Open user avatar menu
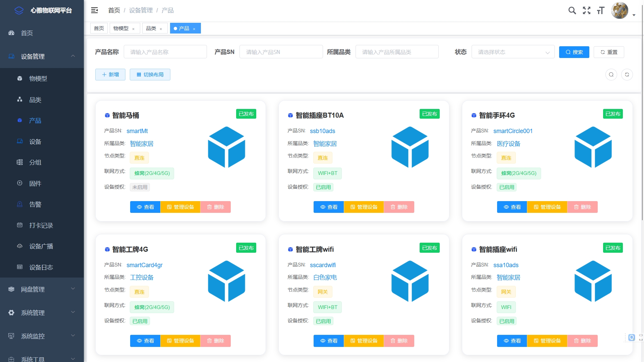The width and height of the screenshot is (644, 362). click(620, 11)
